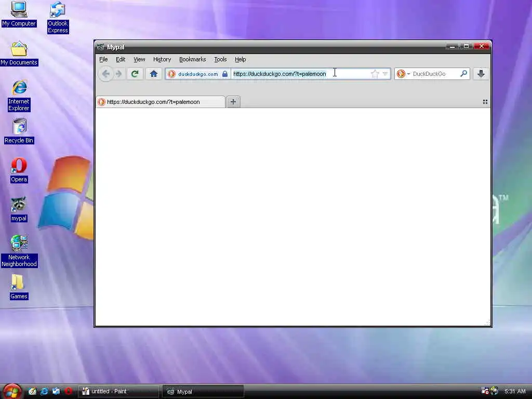Viewport: 532px width, 399px height.
Task: Bookmark this page with the star icon
Action: tap(375, 74)
